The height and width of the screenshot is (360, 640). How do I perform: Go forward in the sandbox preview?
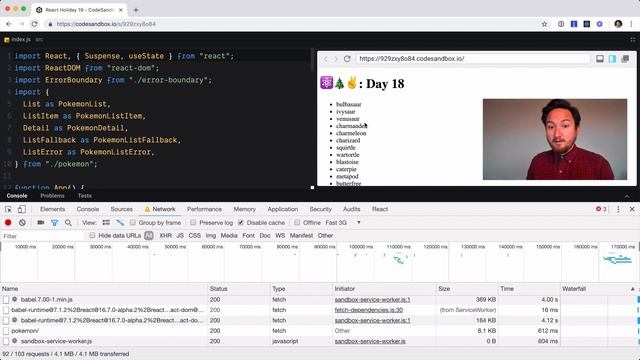click(336, 59)
